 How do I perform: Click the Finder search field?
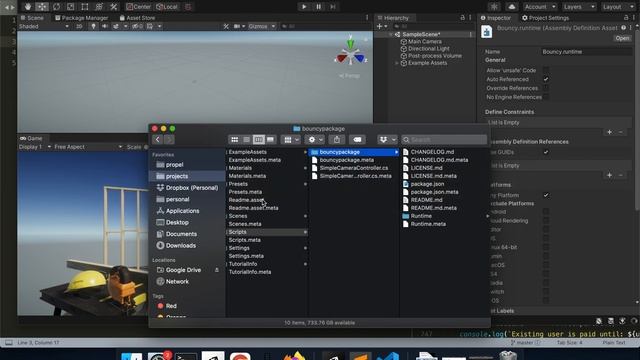coord(444,140)
